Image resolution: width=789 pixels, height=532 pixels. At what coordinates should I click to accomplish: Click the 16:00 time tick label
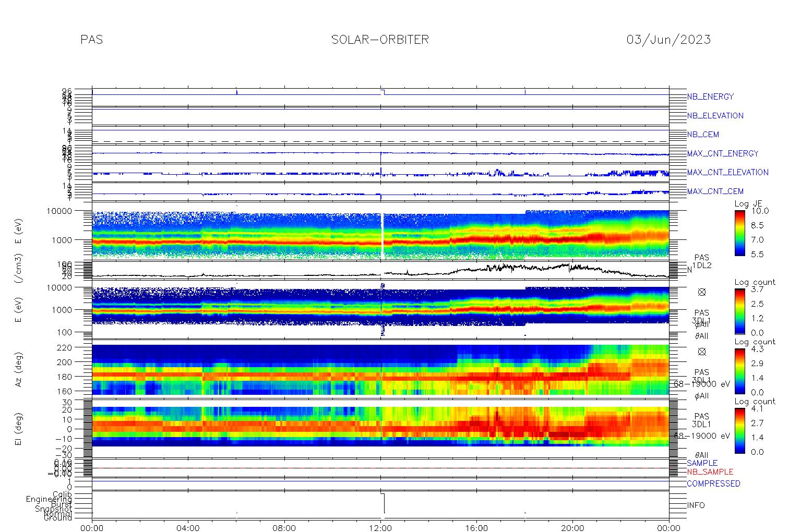click(x=477, y=528)
